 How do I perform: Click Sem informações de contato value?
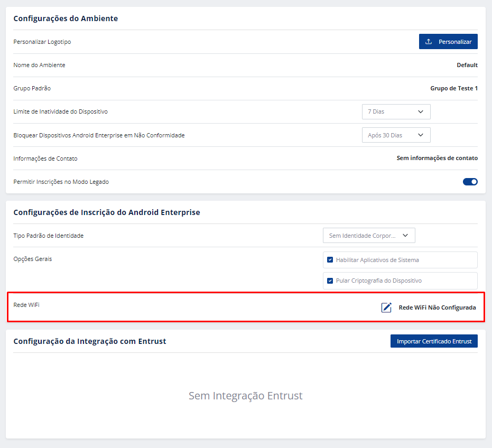(x=437, y=158)
